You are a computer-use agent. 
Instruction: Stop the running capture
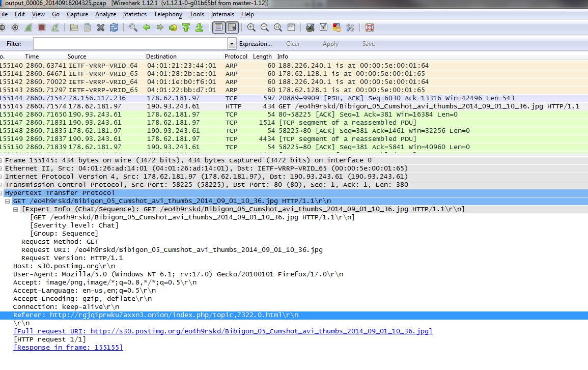(x=42, y=28)
